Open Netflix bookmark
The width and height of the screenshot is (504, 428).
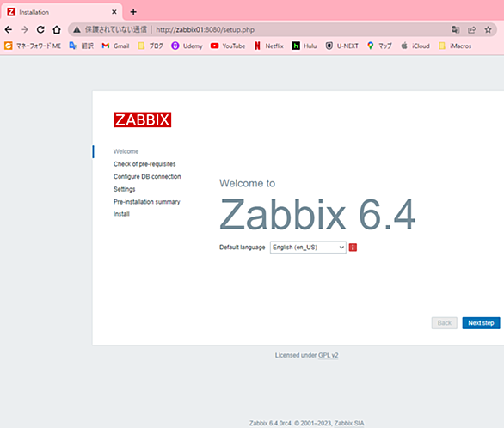click(268, 46)
